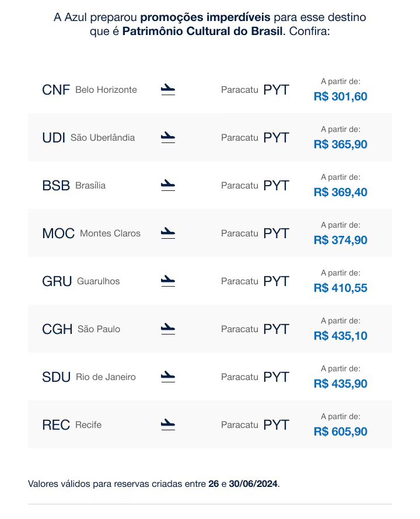This screenshot has width=420, height=519.
Task: Click the SDU origin airport code
Action: 57,377
